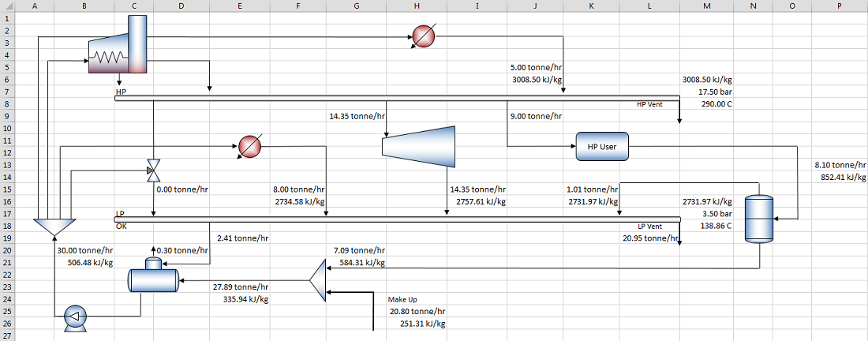Select the upper red heat exchanger circle
This screenshot has width=868, height=341.
tap(424, 36)
